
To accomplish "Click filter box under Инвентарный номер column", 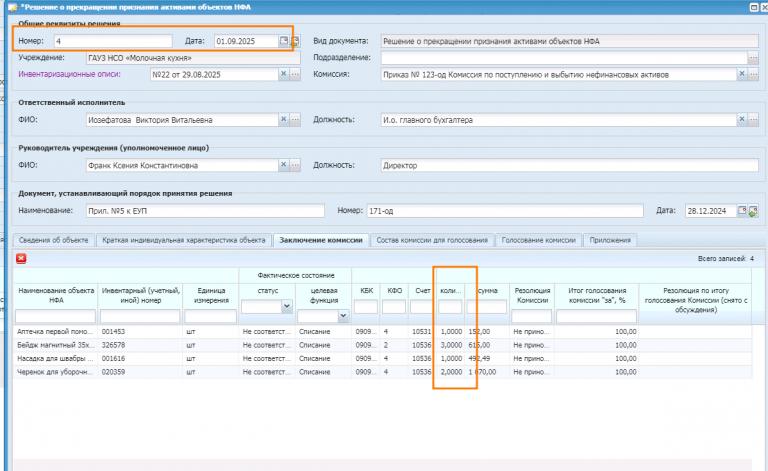I will pyautogui.click(x=140, y=316).
